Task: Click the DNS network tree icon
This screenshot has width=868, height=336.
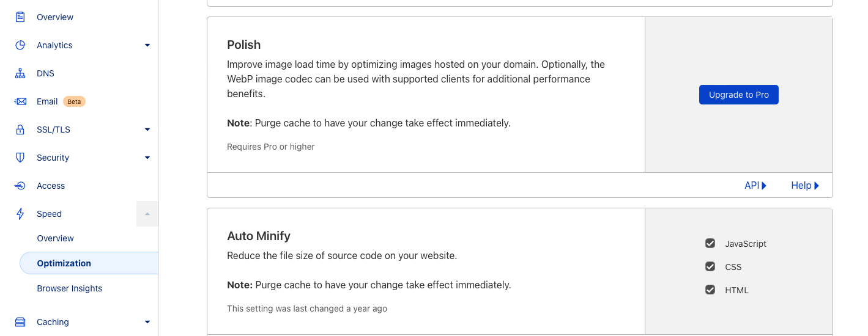Action: [20, 73]
